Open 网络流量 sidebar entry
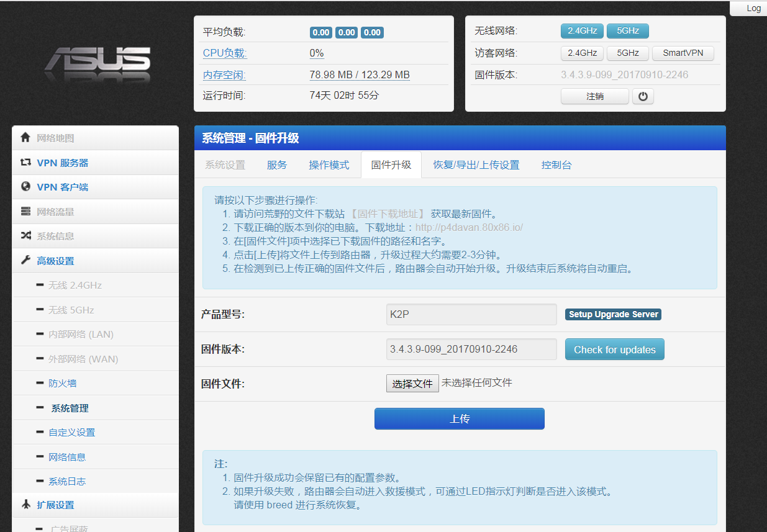Screen dimensions: 767x532 (x=95, y=212)
